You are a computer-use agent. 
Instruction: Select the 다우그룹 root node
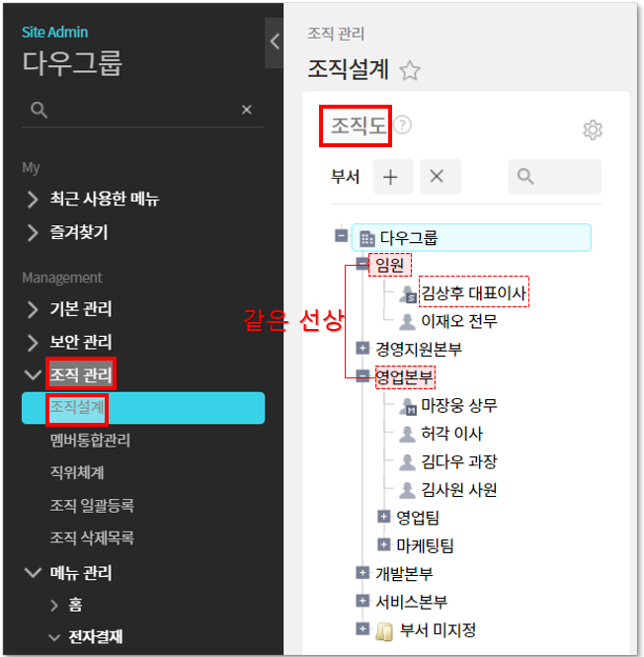pos(471,237)
